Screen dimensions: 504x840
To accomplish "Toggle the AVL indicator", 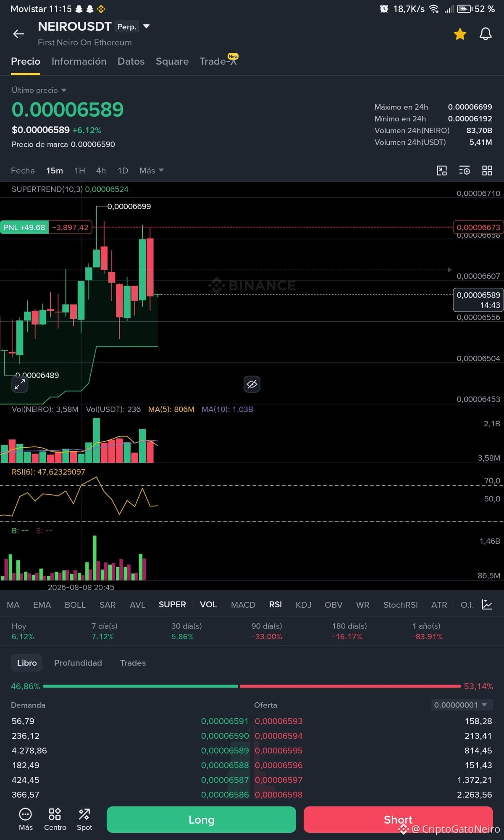I will click(137, 605).
